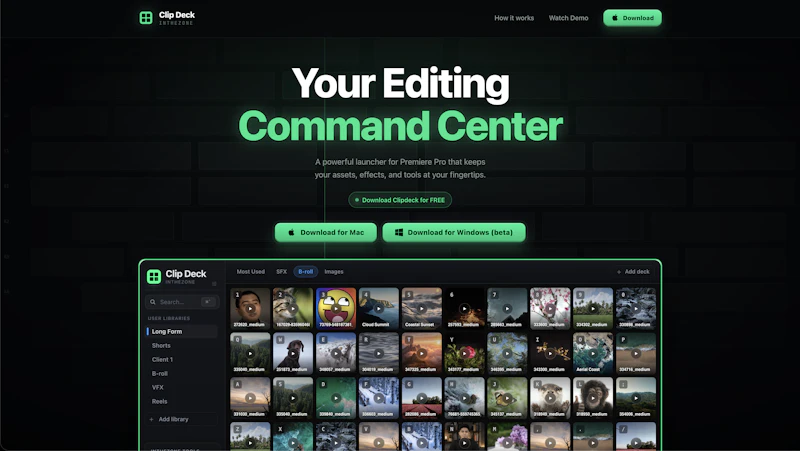Screen dimensions: 800x451
Task: Select the sunset bare tree thumbnail on key A
Action: [x=250, y=398]
